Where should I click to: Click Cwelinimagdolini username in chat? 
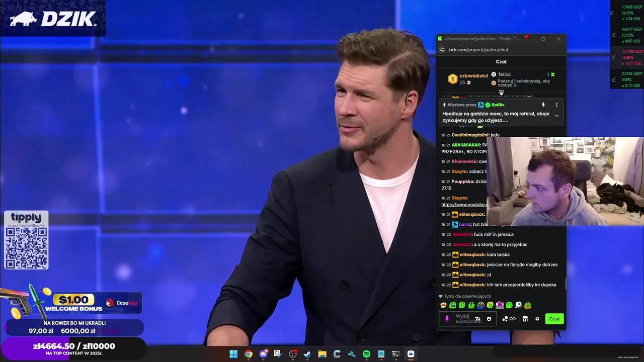coord(470,135)
